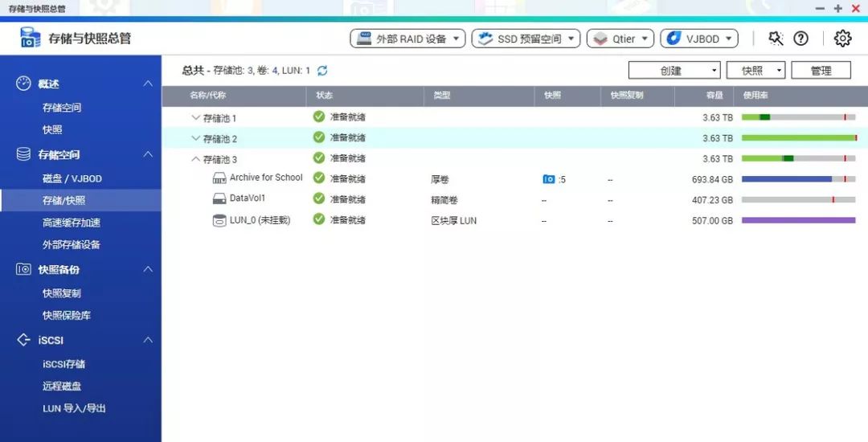The image size is (868, 442).
Task: Click the refresh icon beside LUN: 1
Action: click(x=322, y=70)
